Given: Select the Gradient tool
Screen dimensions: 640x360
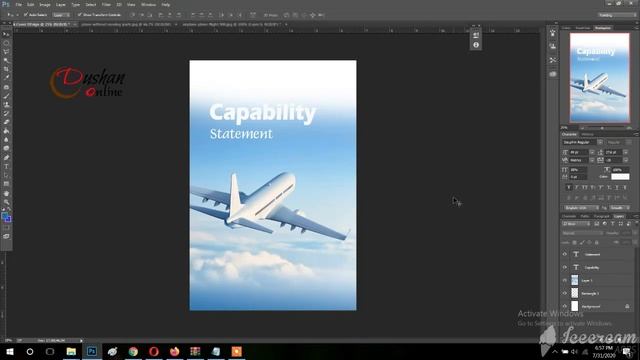Looking at the screenshot, I should tap(6, 131).
